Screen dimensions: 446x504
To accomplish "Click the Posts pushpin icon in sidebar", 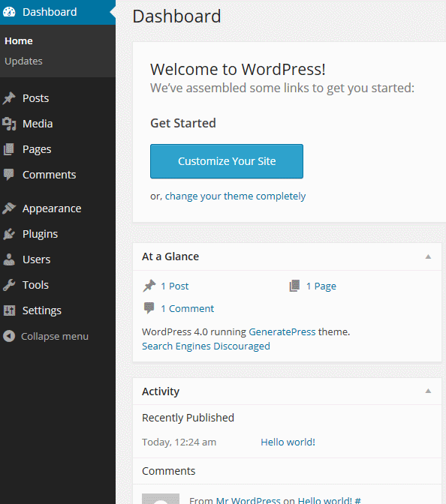I will (x=9, y=98).
